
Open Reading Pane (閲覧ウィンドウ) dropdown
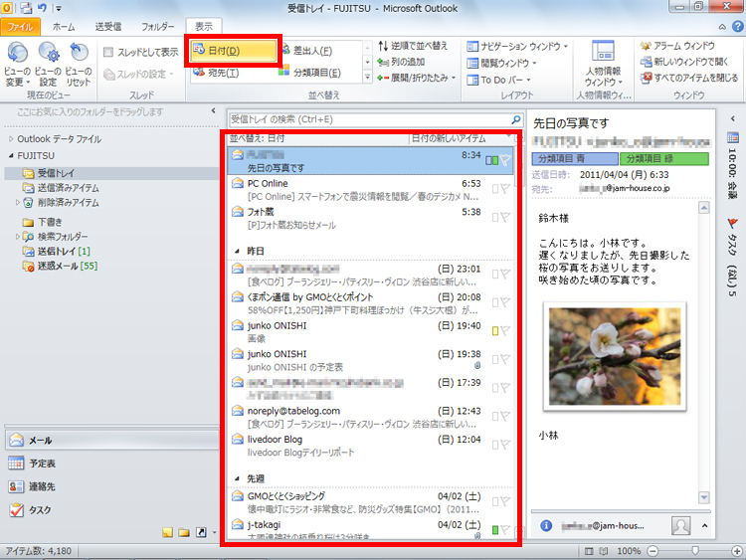pyautogui.click(x=501, y=63)
